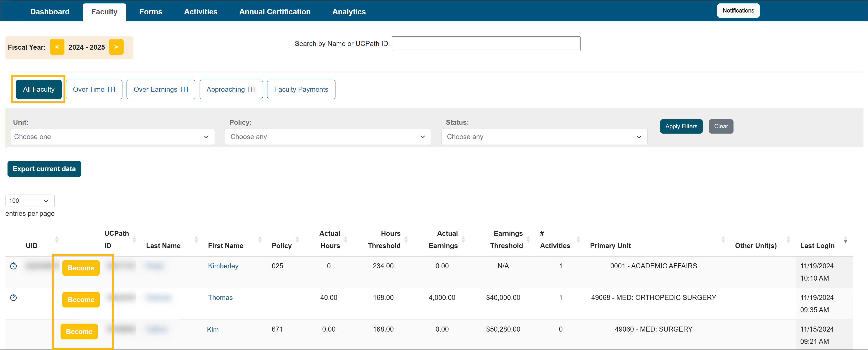Change entries per page dropdown

[x=30, y=201]
